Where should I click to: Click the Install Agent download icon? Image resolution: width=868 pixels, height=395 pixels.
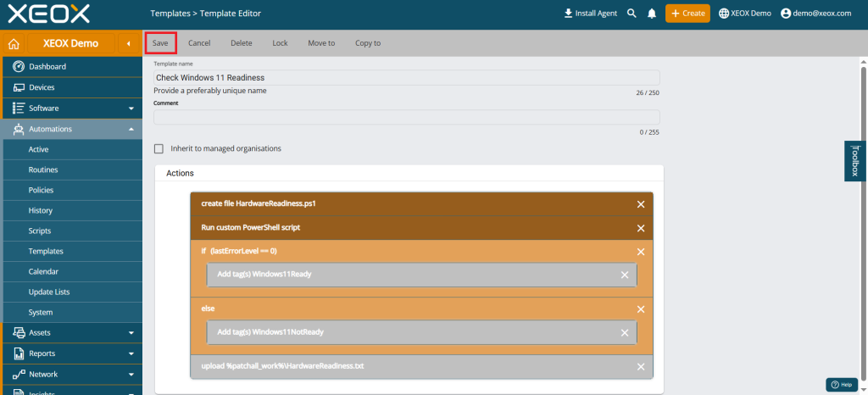click(568, 14)
